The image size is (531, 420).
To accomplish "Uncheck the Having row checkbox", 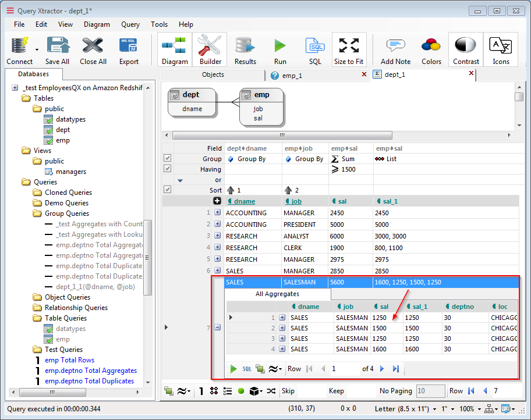I will coord(168,169).
